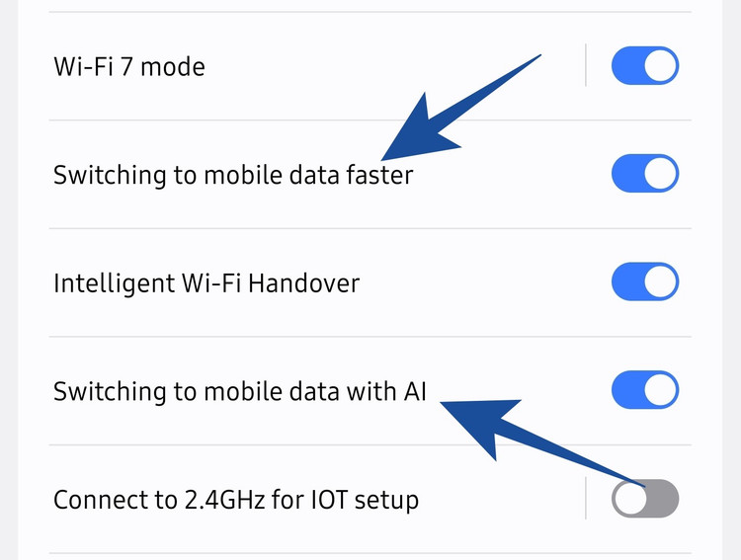Click vertical separator beside Wi-Fi 7 mode toggle

coord(586,66)
